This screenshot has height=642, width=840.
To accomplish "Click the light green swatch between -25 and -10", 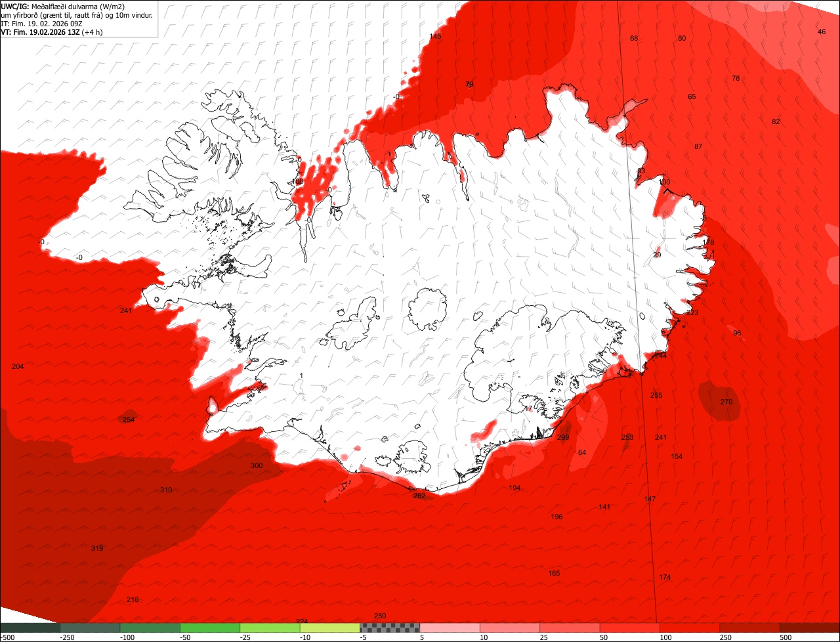I will (270, 628).
